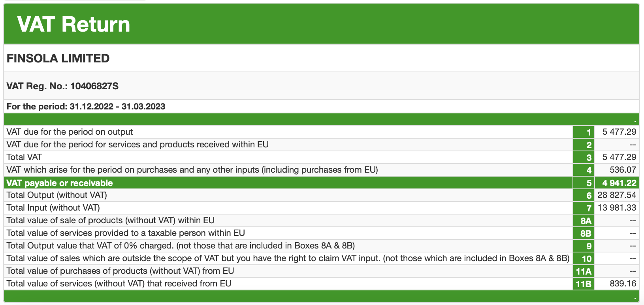This screenshot has width=644, height=305.
Task: Click the 28 827.54 Total Output amount
Action: pos(617,195)
